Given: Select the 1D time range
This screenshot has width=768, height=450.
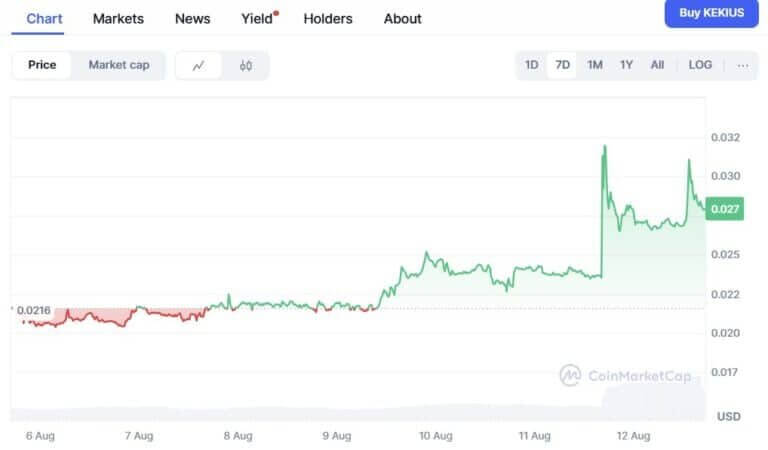Looking at the screenshot, I should 532,65.
